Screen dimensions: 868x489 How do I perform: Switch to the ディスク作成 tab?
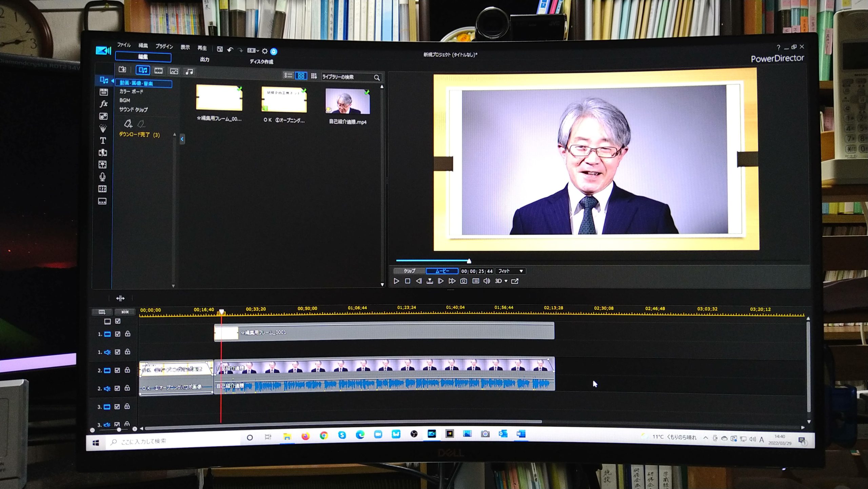tap(261, 61)
